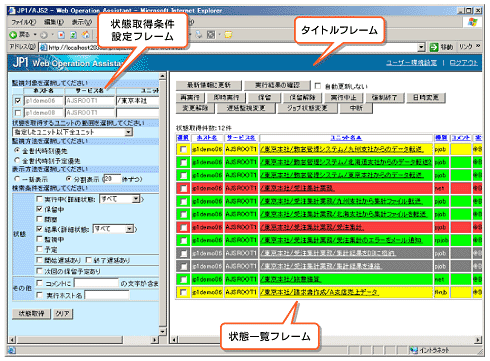Click the 最新情報に更新 button

209,85
